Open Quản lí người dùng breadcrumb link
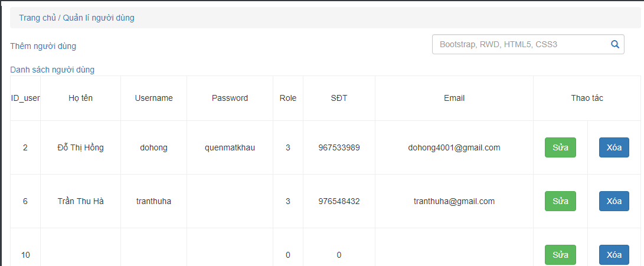Image resolution: width=644 pixels, height=266 pixels. (99, 18)
